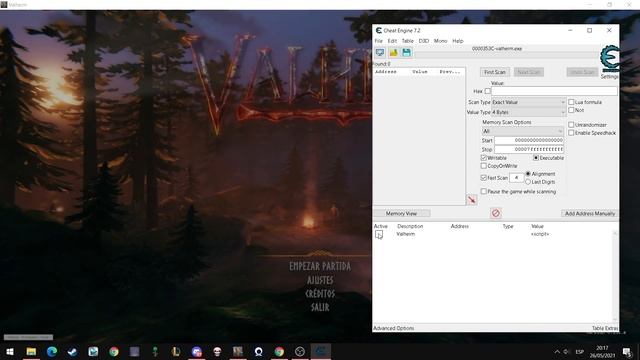Viewport: 640px width, 360px height.
Task: Open Windows Start menu
Action: pos(10,351)
